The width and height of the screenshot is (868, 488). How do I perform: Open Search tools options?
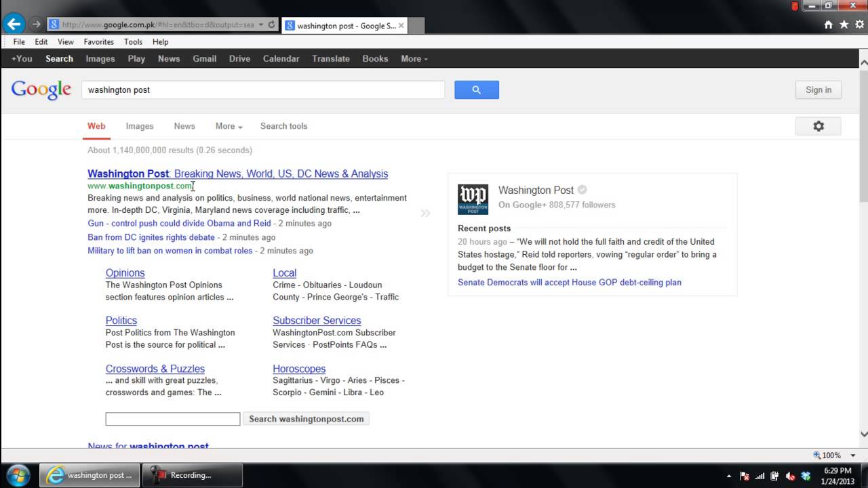click(x=283, y=126)
